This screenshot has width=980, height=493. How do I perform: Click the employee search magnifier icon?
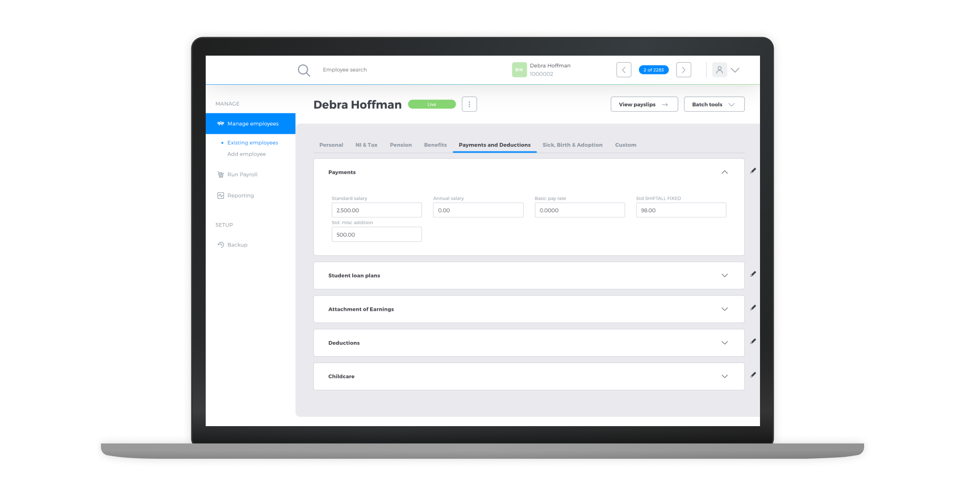click(304, 70)
